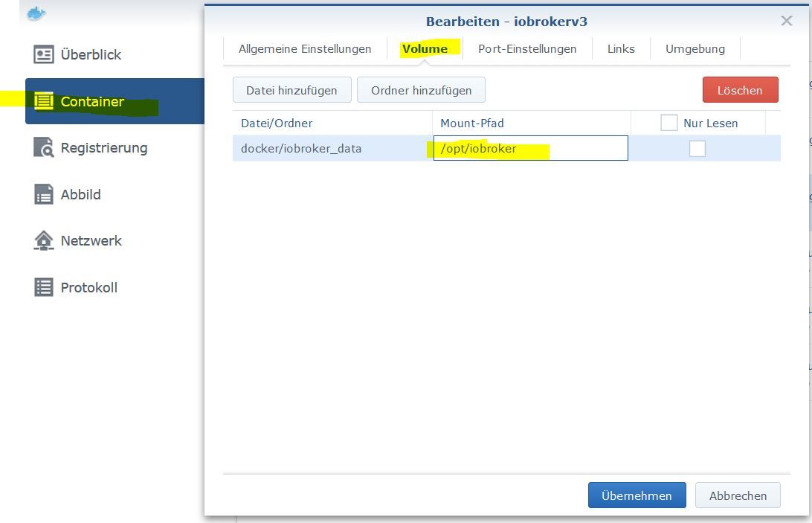Click the Protokoll list icon

click(43, 287)
